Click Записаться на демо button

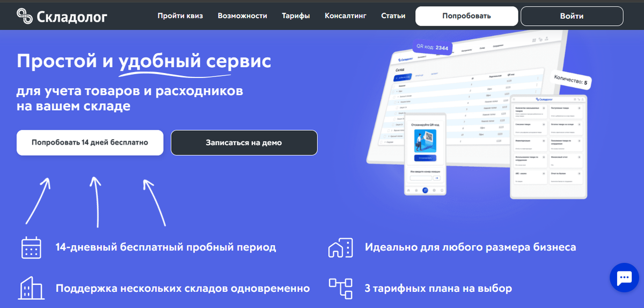pos(244,142)
